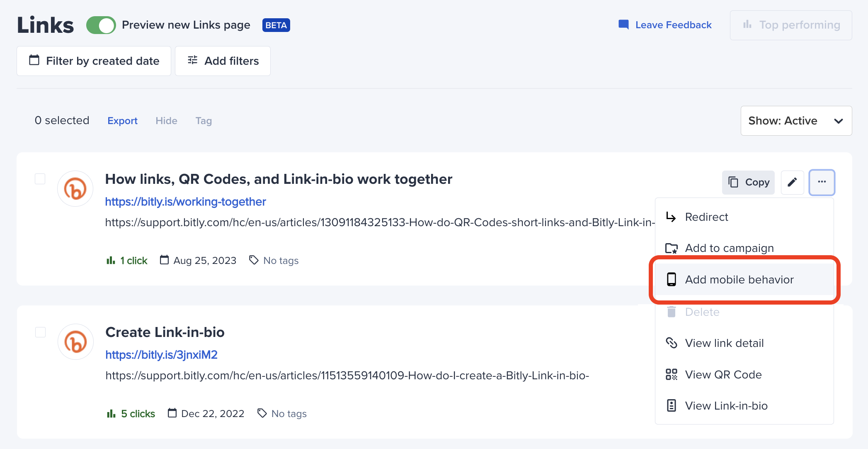Viewport: 868px width, 449px height.
Task: Click Aug 25, 2023 date
Action: (x=198, y=261)
